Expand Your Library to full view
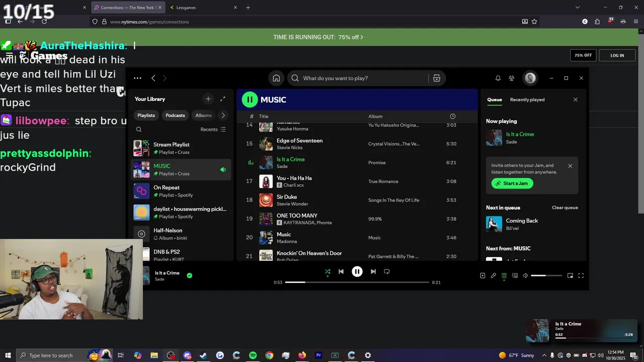Viewport: 644px width, 362px height. pos(223,99)
